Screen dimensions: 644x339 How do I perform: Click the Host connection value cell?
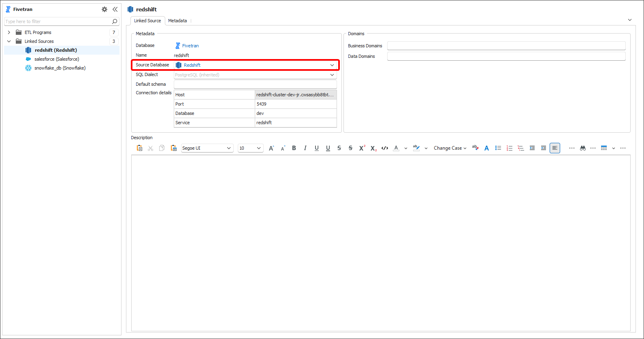(296, 95)
